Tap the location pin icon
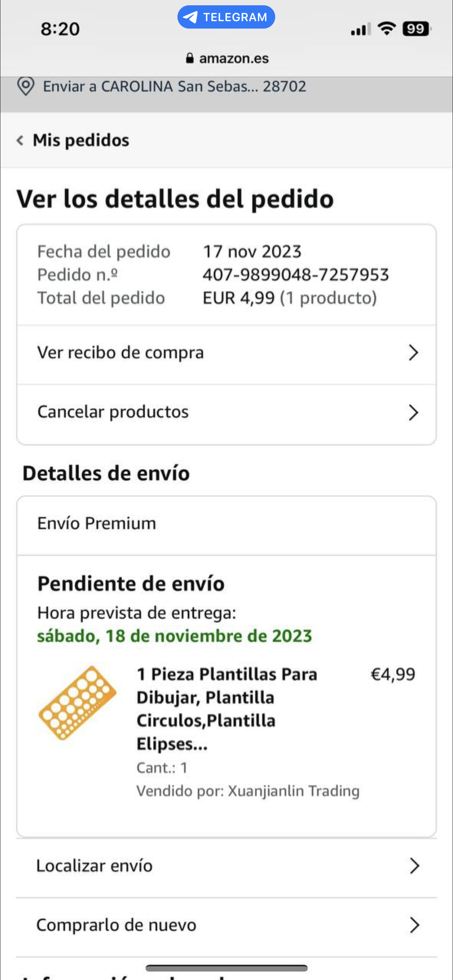This screenshot has height=980, width=453. tap(26, 86)
